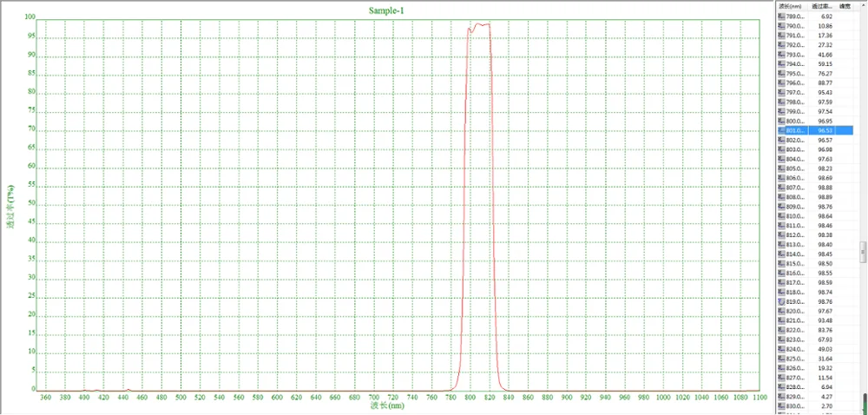
Task: Click the row icon for 803.0 nm
Action: pyautogui.click(x=782, y=150)
